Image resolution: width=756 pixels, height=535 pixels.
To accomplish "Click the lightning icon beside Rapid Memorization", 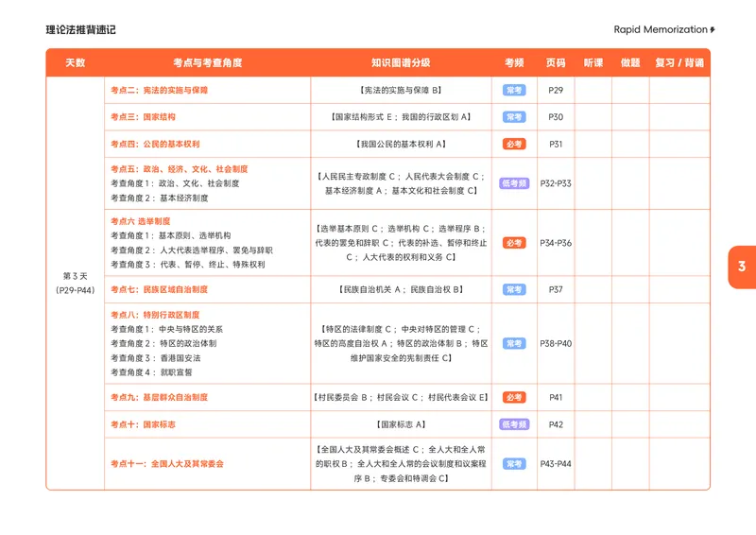I will [713, 30].
